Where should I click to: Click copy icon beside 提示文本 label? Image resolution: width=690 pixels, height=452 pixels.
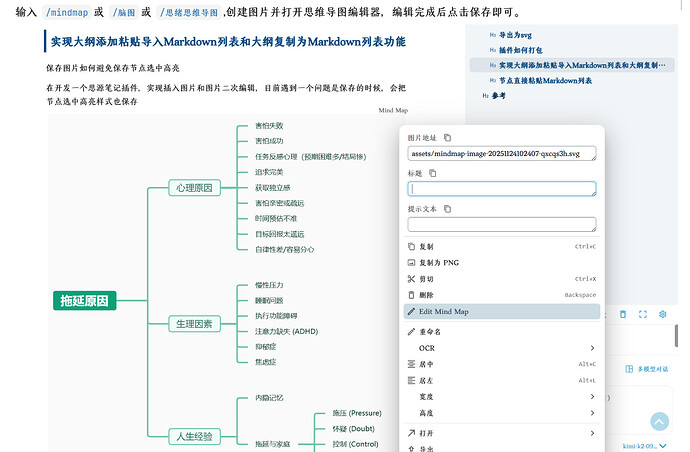pyautogui.click(x=447, y=209)
